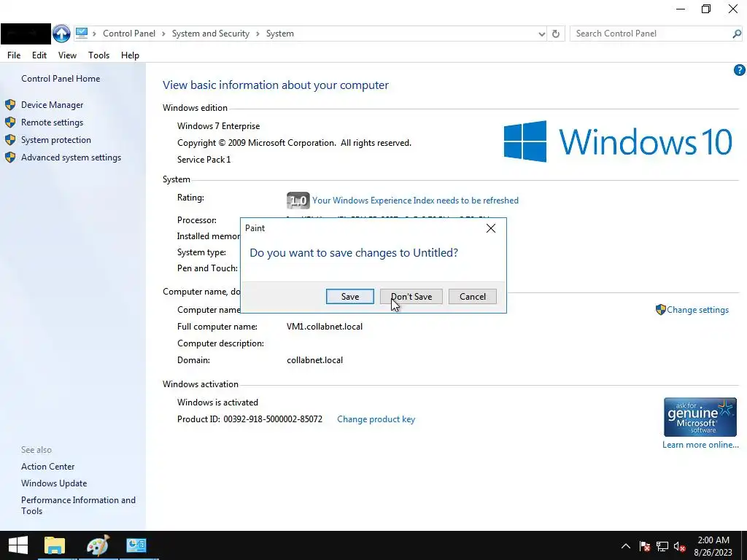The image size is (747, 560).
Task: Click Save in the Paint dialog
Action: pyautogui.click(x=350, y=296)
